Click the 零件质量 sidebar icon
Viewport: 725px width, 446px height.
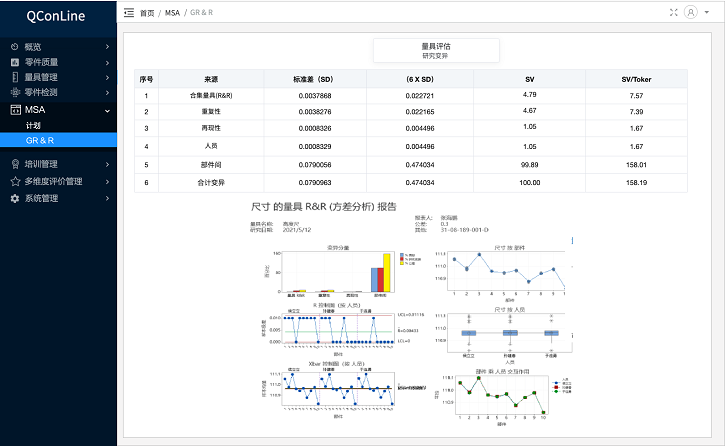15,62
